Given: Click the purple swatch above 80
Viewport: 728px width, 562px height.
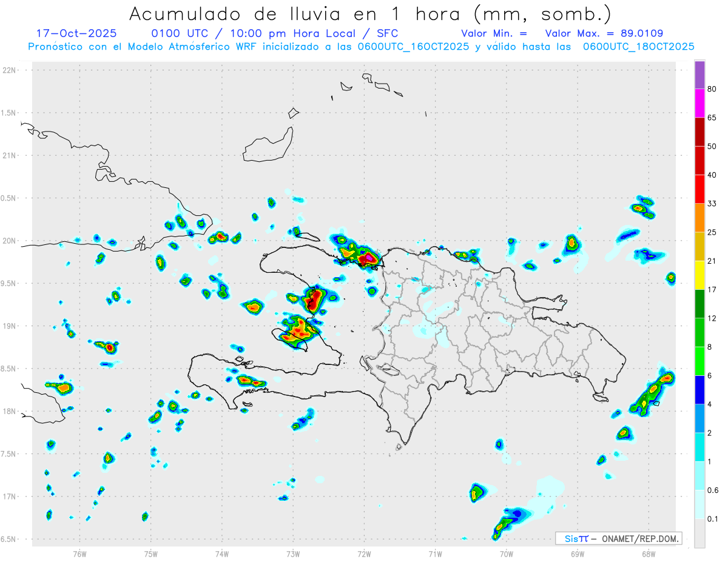Looking at the screenshot, I should click(x=699, y=75).
